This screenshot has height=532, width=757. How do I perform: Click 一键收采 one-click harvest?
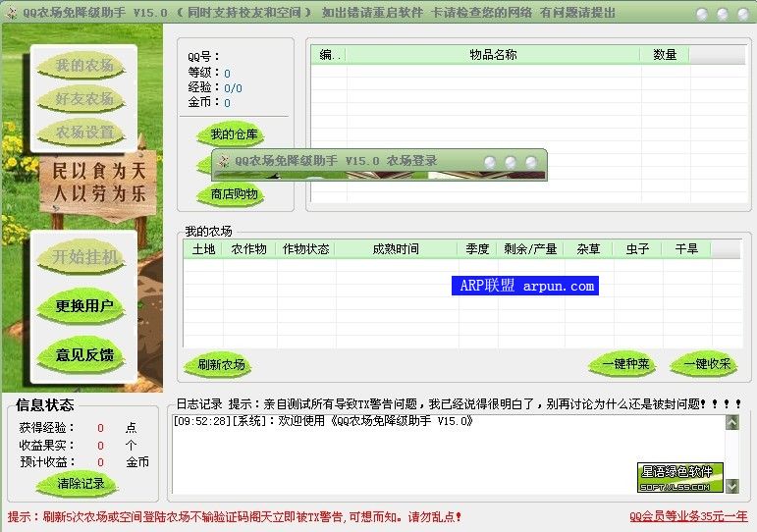tap(705, 363)
